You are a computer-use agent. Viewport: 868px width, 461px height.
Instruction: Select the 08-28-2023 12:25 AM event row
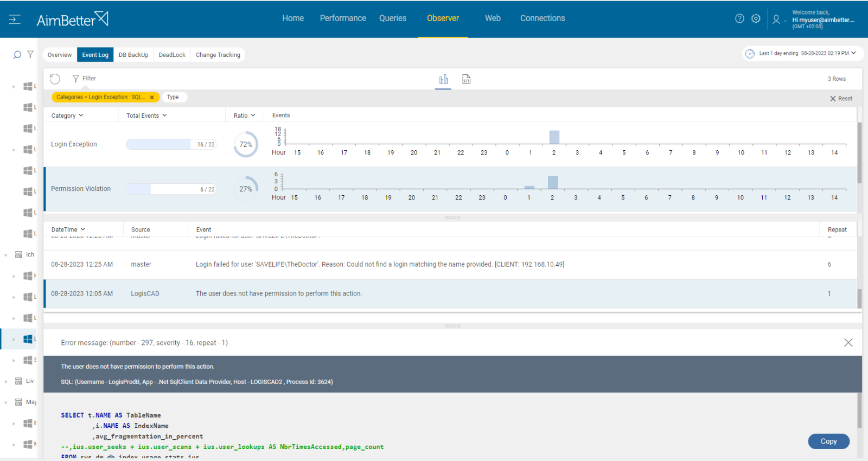[450, 265]
